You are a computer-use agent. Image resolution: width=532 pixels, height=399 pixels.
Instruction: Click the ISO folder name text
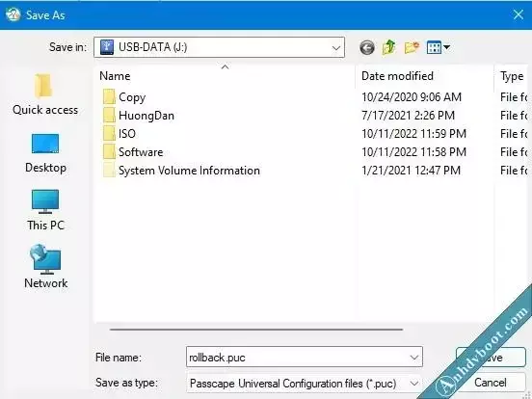127,134
